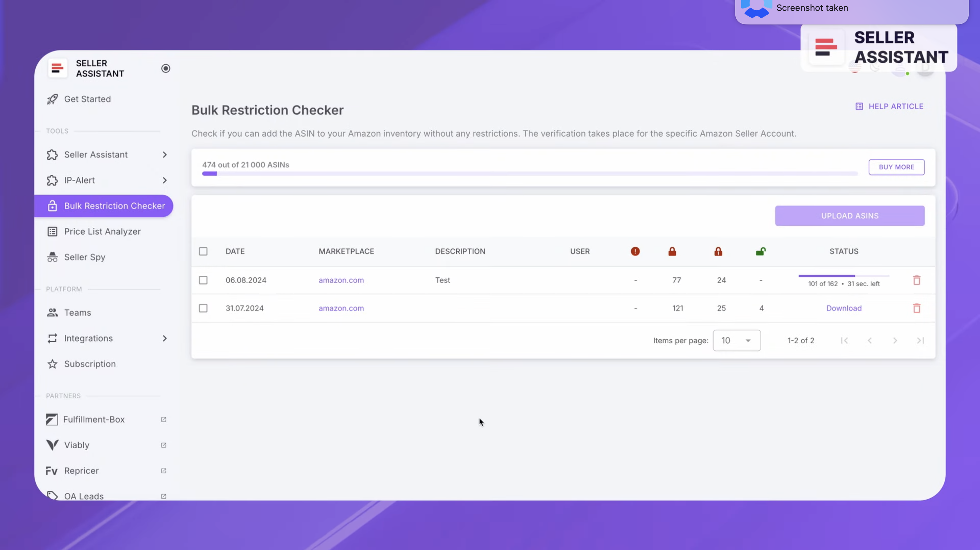The width and height of the screenshot is (980, 550).
Task: Click the BUY MORE button
Action: click(896, 167)
